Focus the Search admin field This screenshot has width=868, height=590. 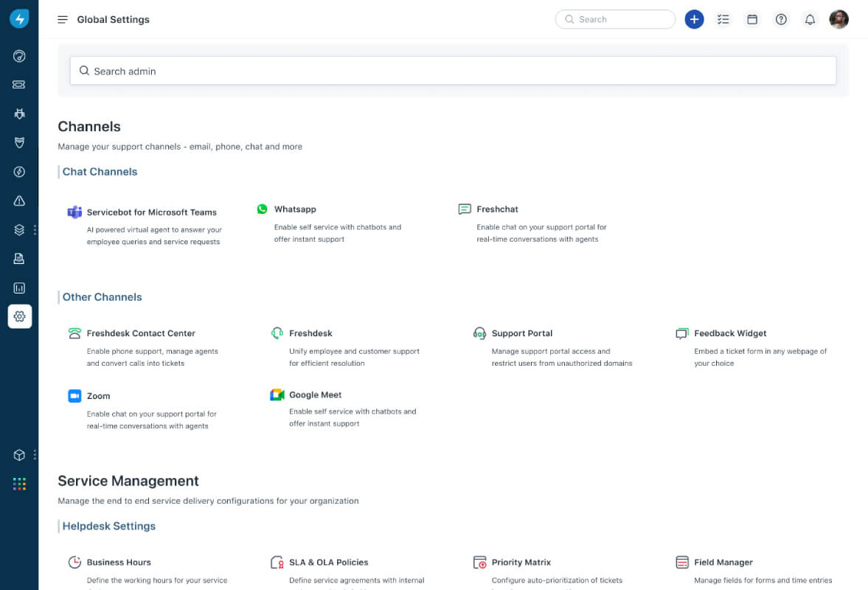[453, 71]
